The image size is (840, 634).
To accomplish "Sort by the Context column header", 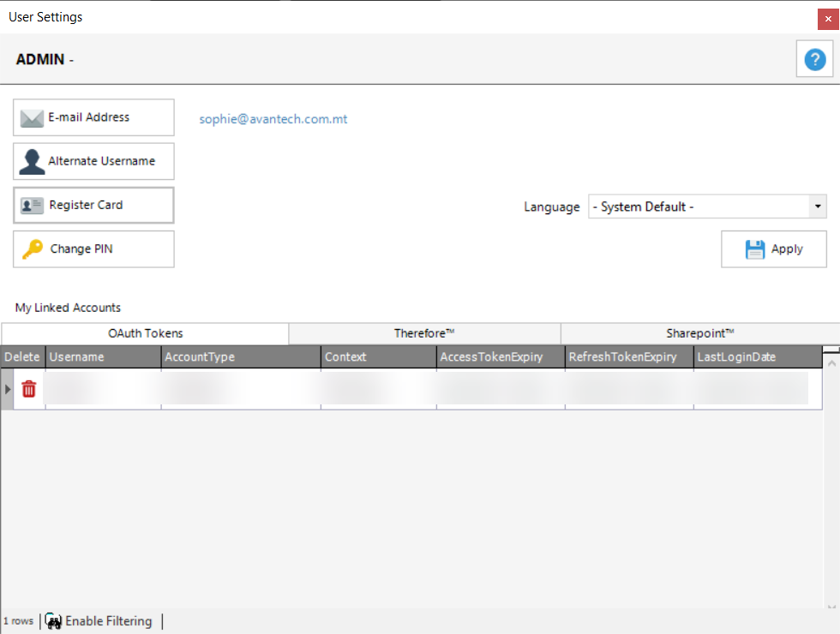I will click(x=378, y=357).
